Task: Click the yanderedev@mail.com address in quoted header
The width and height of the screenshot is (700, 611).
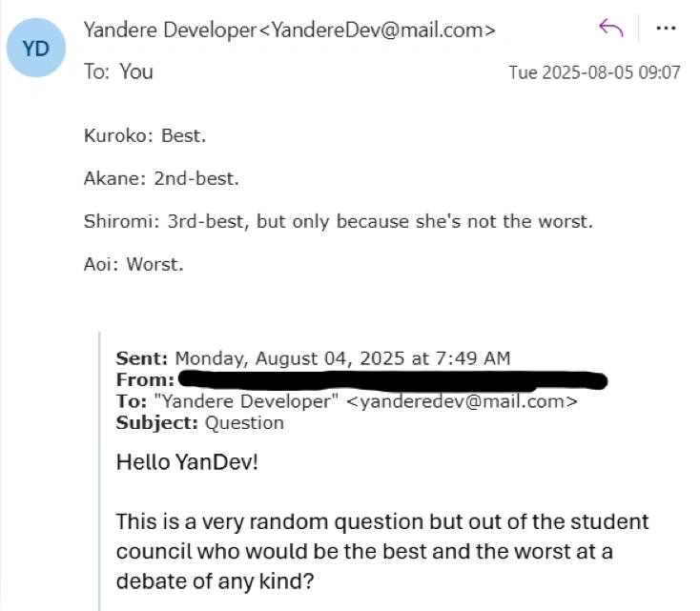Action: (461, 401)
